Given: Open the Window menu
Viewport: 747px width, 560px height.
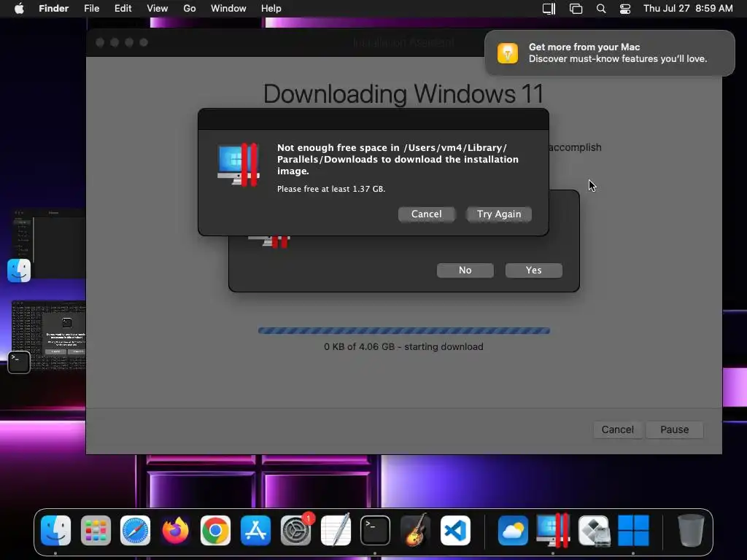Looking at the screenshot, I should 228,8.
